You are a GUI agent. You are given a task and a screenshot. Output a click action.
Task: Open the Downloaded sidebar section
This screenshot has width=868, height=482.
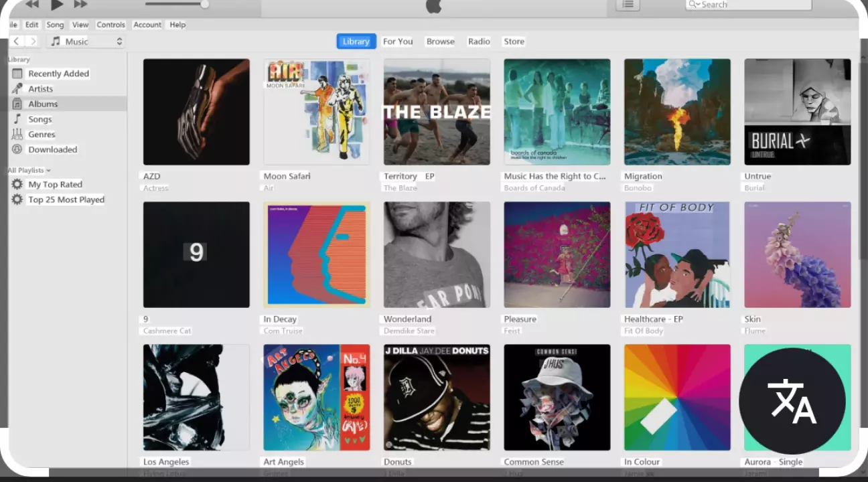(x=52, y=150)
